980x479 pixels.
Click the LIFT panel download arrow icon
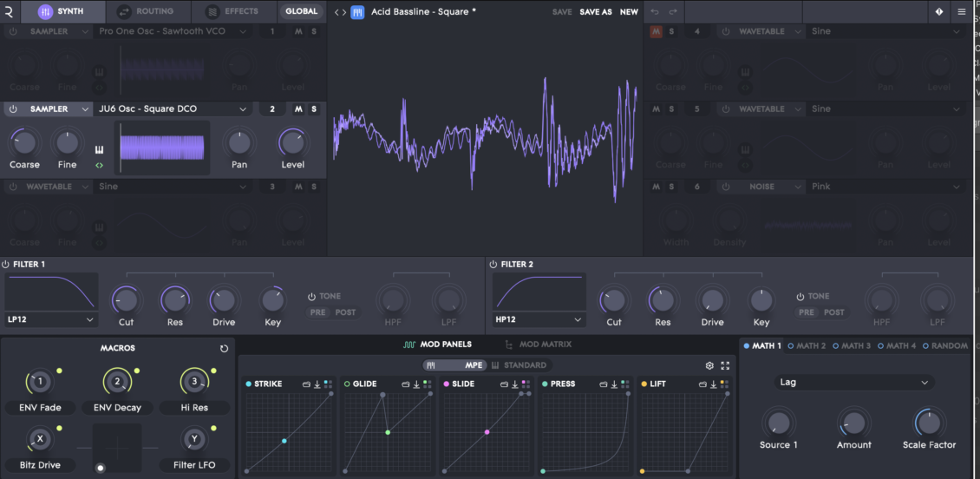pos(713,384)
